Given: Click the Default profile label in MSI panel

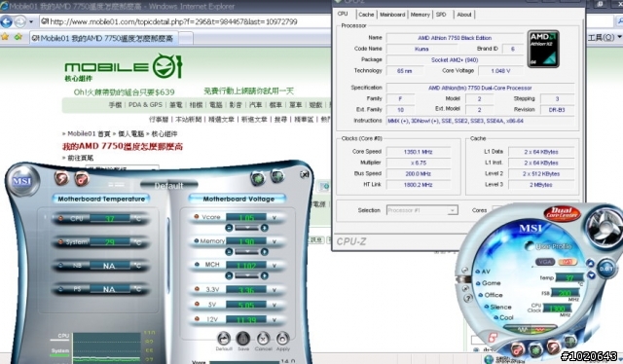Looking at the screenshot, I should pyautogui.click(x=168, y=185).
